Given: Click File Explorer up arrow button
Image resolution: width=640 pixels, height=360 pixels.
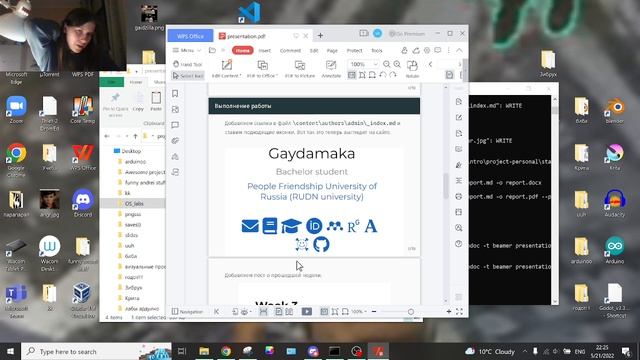Looking at the screenshot, I should pos(135,136).
